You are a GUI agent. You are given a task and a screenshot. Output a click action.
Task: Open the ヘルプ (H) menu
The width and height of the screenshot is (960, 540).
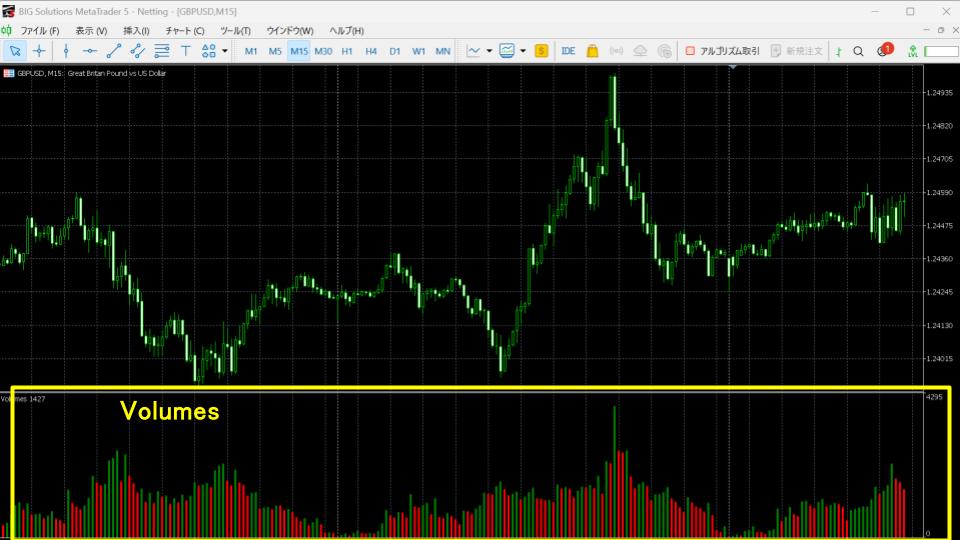[347, 31]
